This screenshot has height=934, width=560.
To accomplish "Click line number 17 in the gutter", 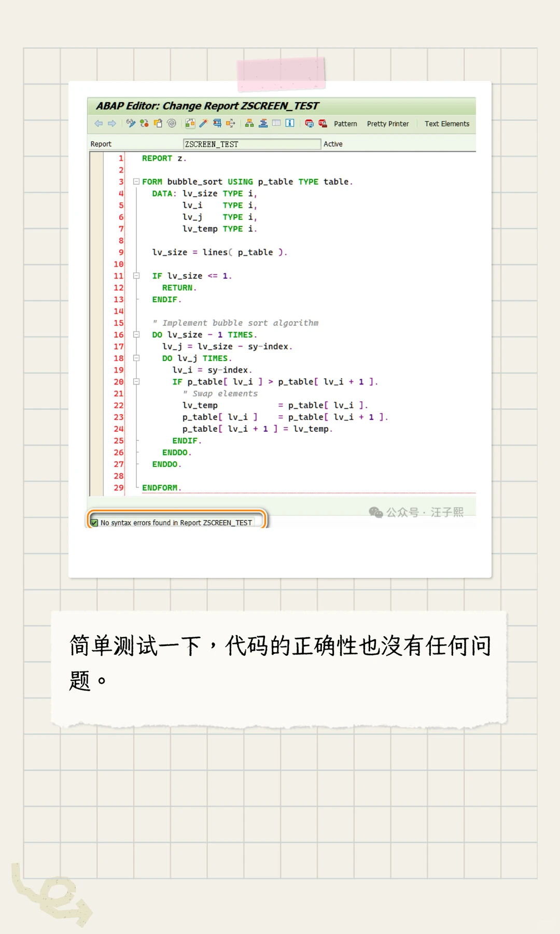I will click(119, 347).
